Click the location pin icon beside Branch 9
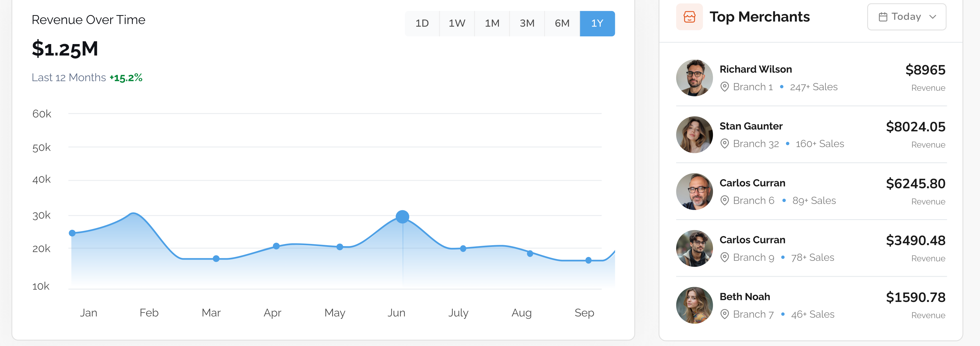This screenshot has width=980, height=346. (724, 258)
